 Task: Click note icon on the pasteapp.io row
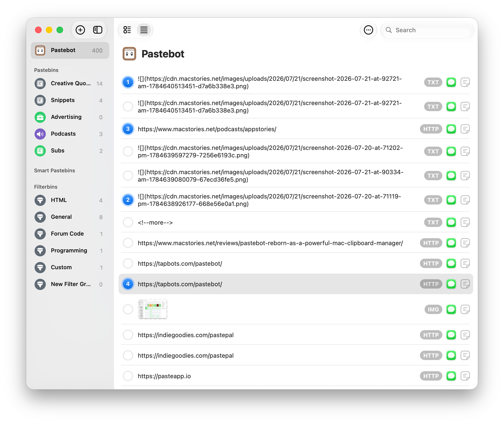pyautogui.click(x=465, y=376)
